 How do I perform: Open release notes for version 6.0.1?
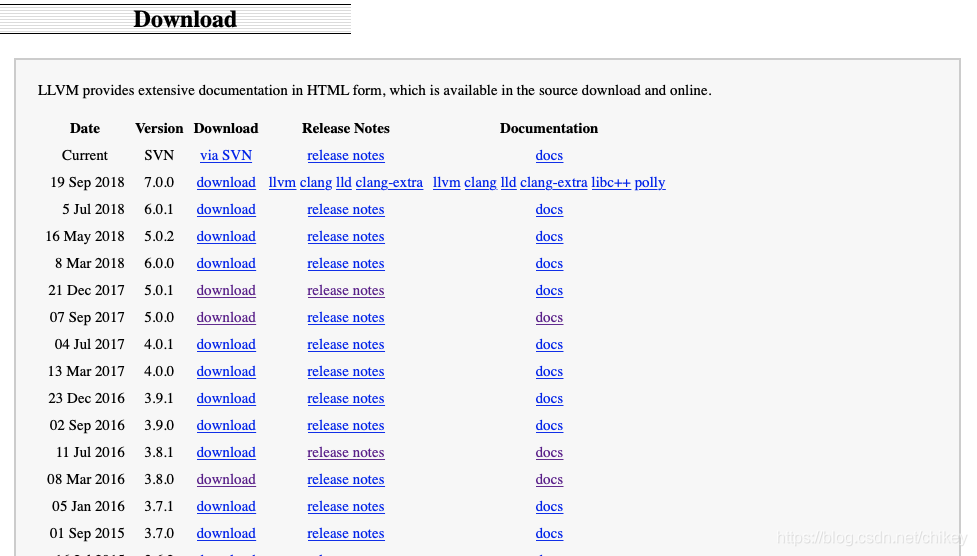[x=346, y=209]
